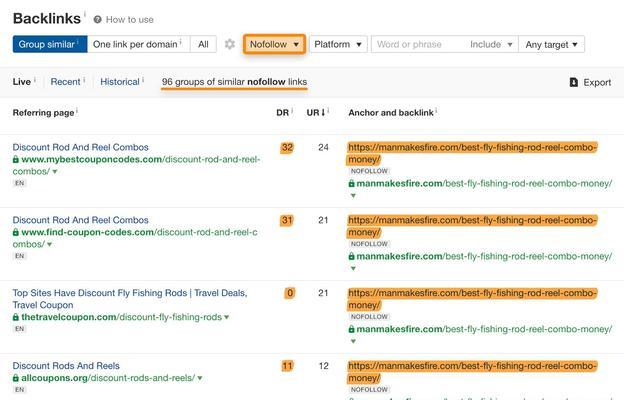Screen dimensions: 624x400
Task: Select Group similar mode
Action: click(x=50, y=44)
